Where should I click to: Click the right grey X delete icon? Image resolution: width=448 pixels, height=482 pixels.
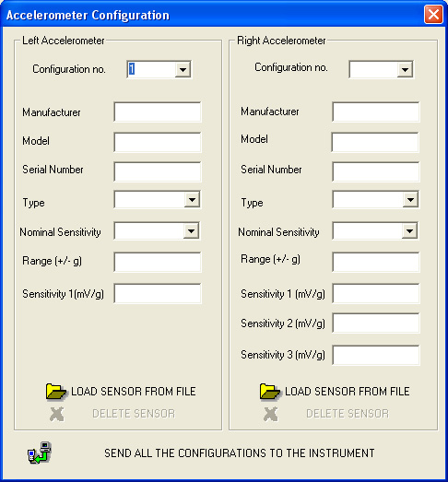[271, 414]
